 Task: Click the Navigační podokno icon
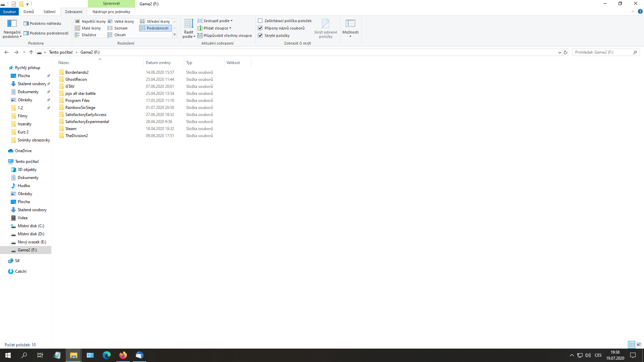click(x=12, y=23)
